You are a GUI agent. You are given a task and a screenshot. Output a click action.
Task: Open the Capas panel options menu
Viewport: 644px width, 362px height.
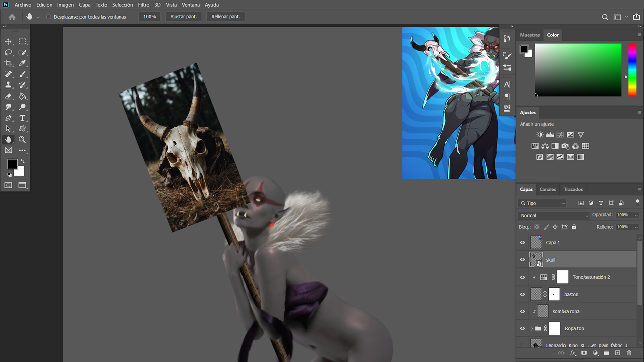tap(639, 189)
